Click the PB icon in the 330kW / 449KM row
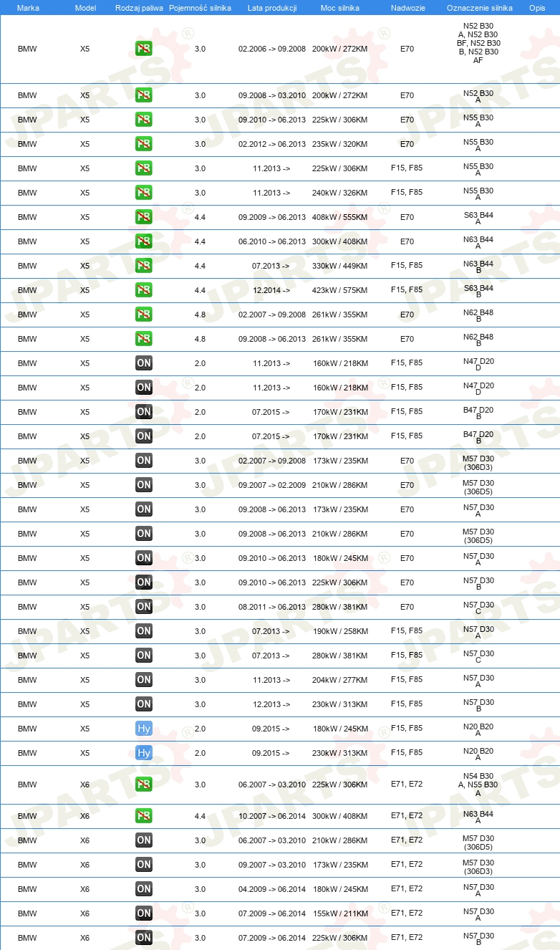The image size is (560, 950). pos(144,266)
